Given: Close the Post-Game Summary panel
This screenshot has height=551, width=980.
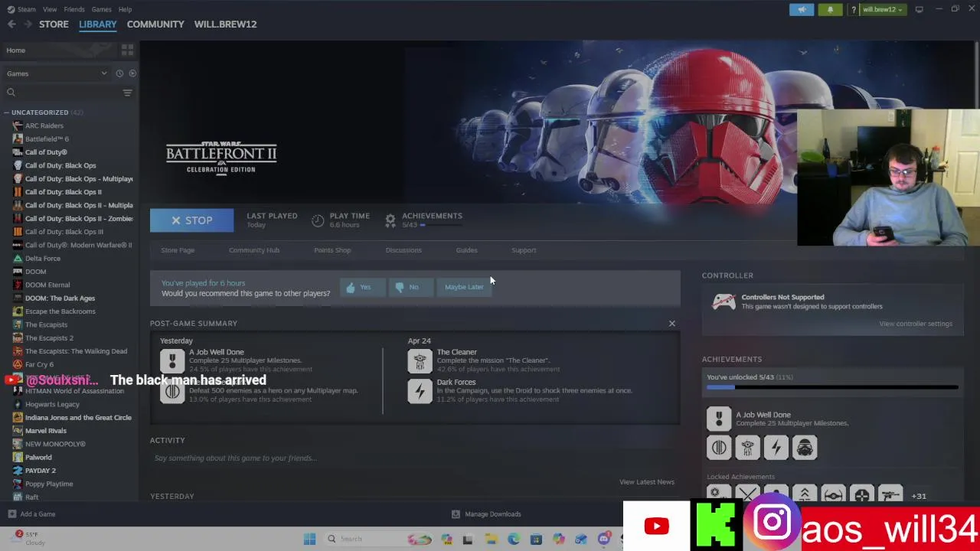Looking at the screenshot, I should [x=672, y=324].
